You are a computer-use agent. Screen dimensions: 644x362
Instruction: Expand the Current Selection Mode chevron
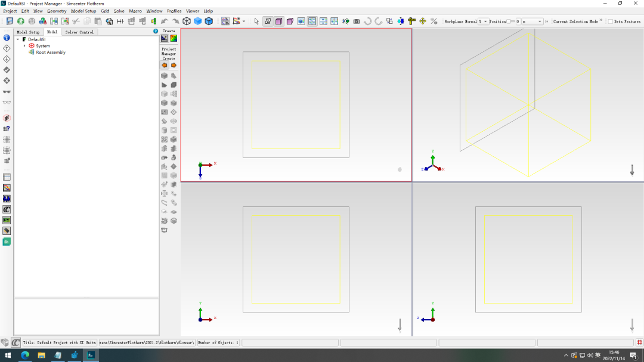tap(601, 20)
